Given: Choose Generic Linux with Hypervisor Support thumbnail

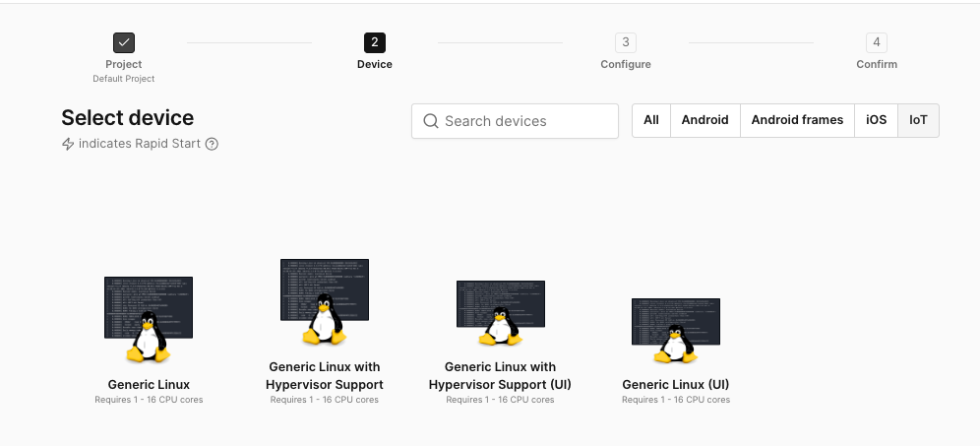Looking at the screenshot, I should [x=325, y=301].
